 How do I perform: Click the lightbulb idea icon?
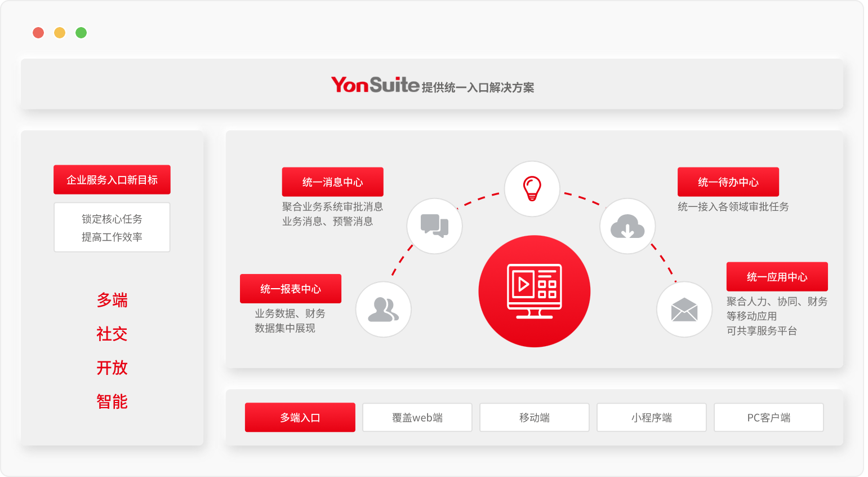tap(532, 189)
